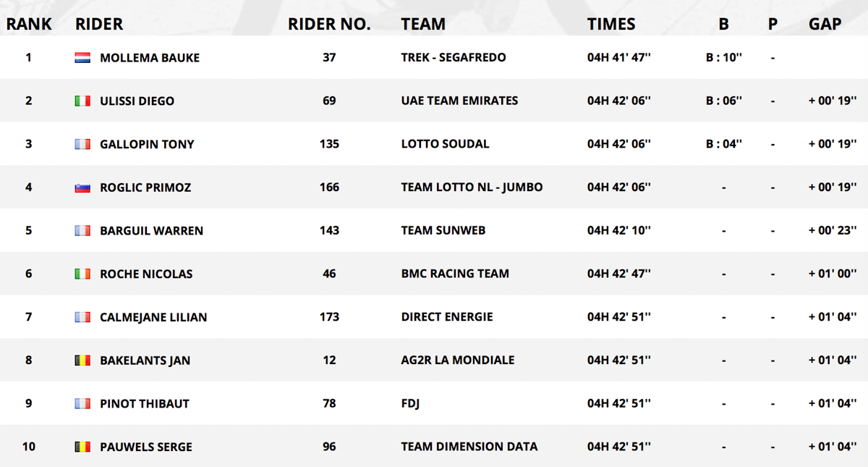Click Mollema's finishing time 04H 41' 47''

[x=619, y=58]
